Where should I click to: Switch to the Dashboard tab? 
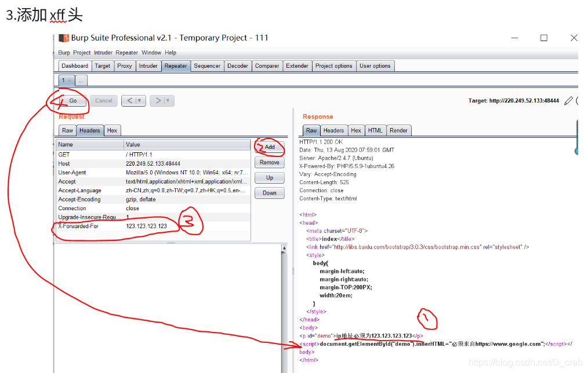click(75, 66)
